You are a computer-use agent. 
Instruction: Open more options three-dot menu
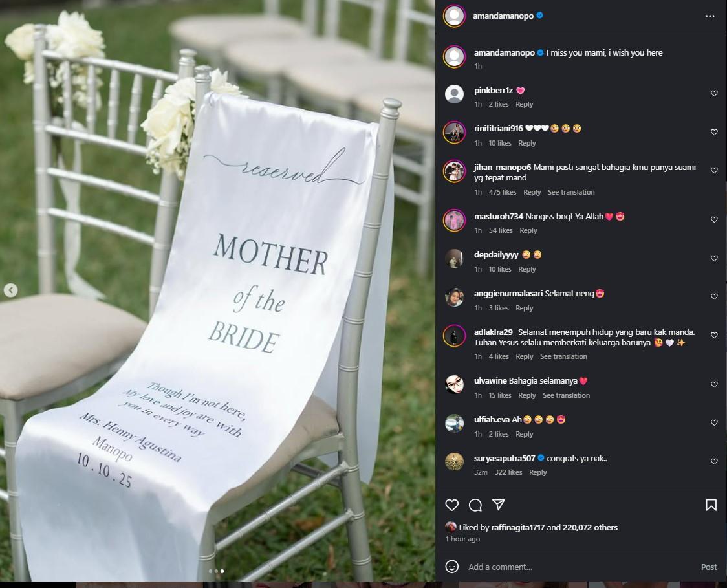point(710,16)
